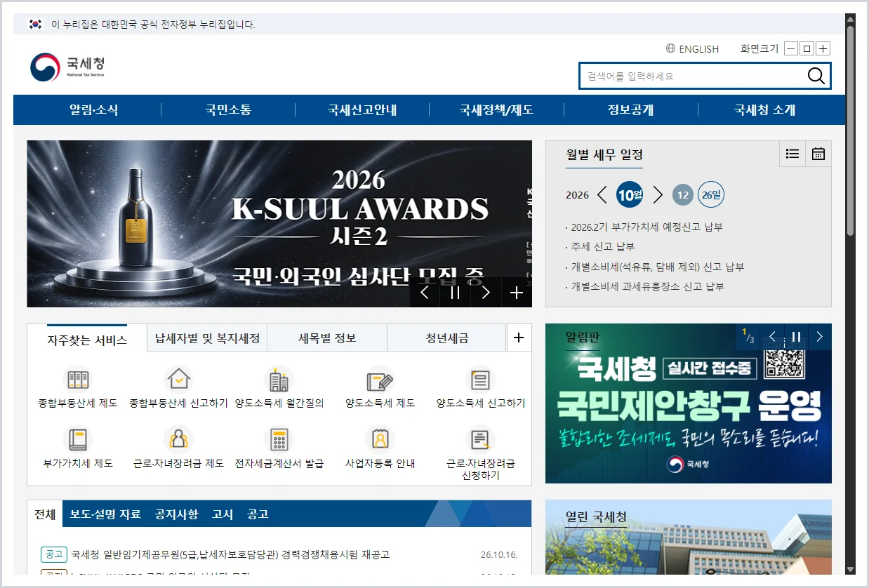Expand more service tabs with the plus button
Viewport: 869px width, 588px height.
pos(519,338)
